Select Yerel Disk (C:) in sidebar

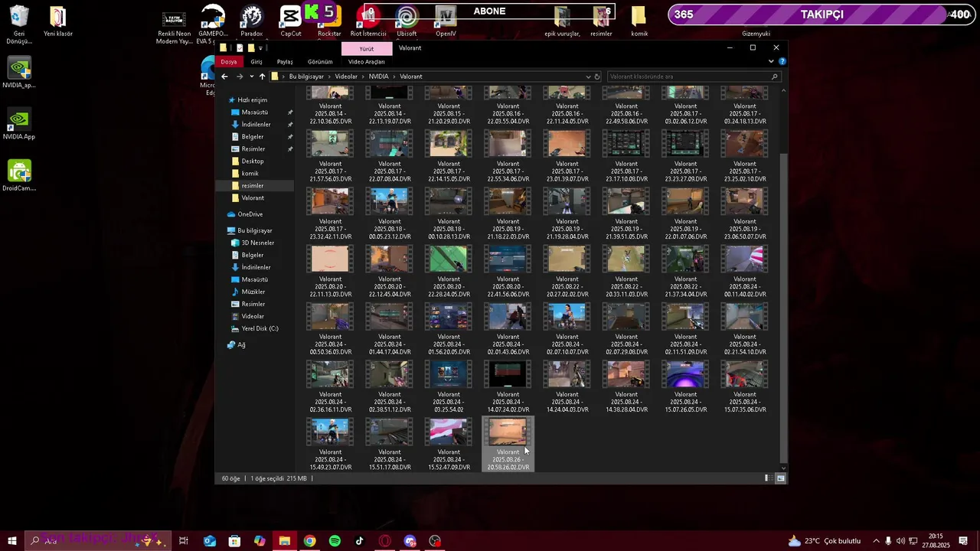(x=260, y=328)
